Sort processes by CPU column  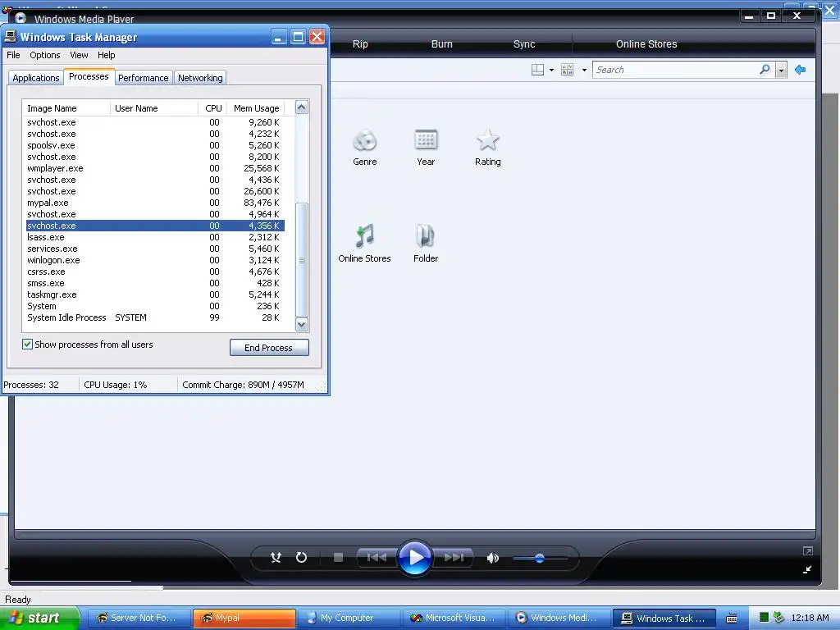point(212,108)
